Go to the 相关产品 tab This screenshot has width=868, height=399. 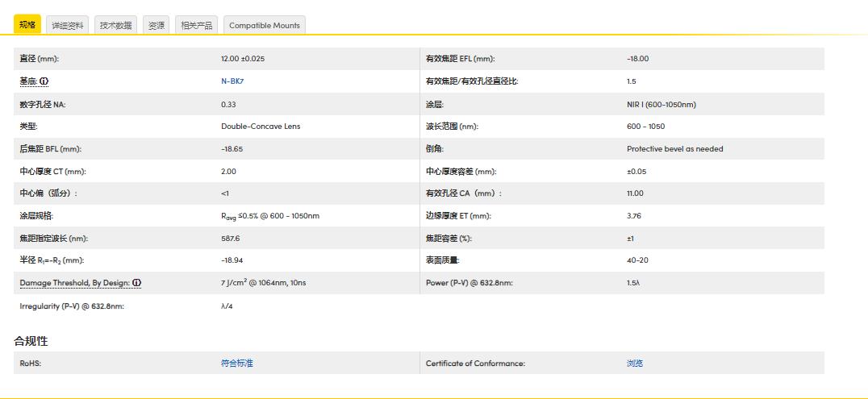pyautogui.click(x=196, y=25)
